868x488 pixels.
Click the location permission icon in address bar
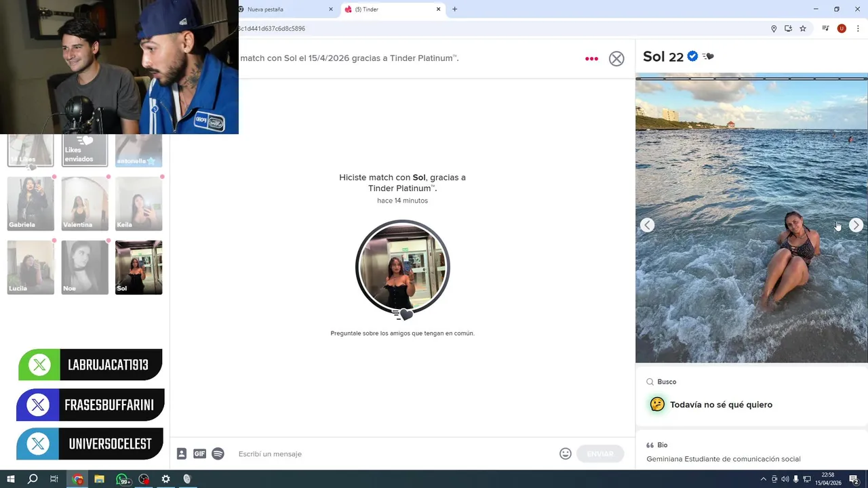click(774, 28)
